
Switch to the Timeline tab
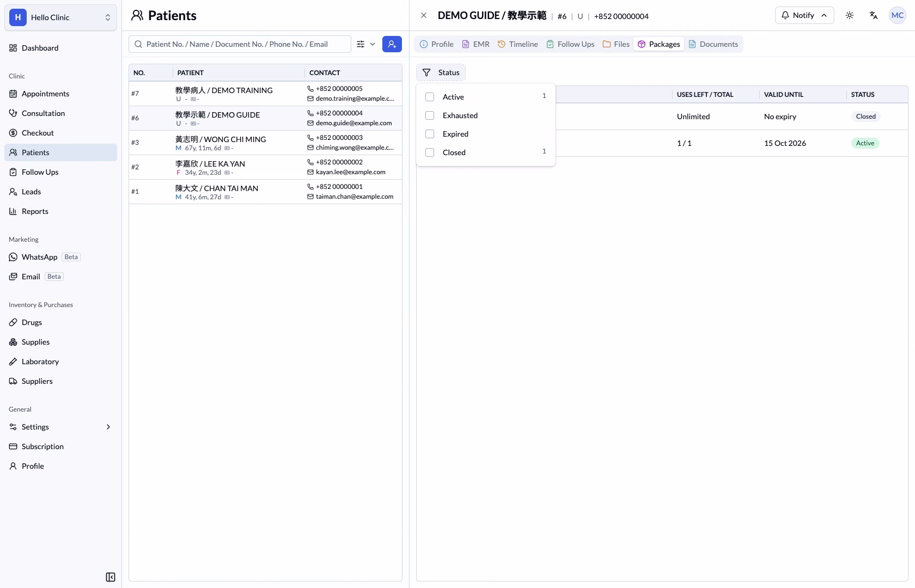click(518, 44)
